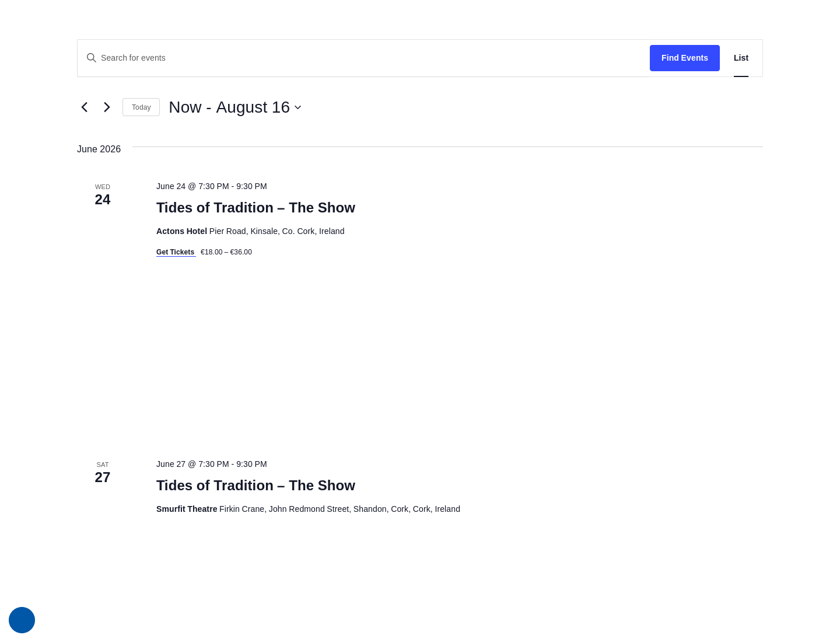Screen dimensions: 840x642
Task: Click the Smurfit Theatre venue name
Action: [x=187, y=509]
